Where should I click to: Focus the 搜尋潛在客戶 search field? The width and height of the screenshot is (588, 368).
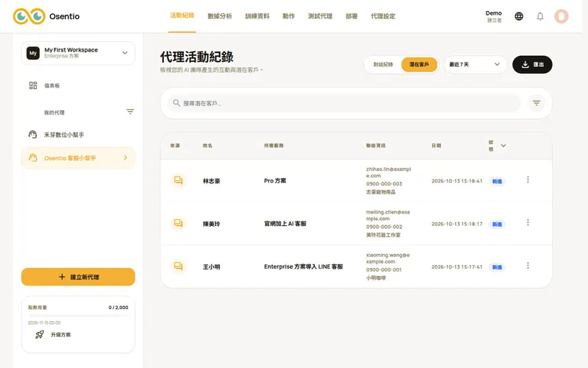coord(344,103)
